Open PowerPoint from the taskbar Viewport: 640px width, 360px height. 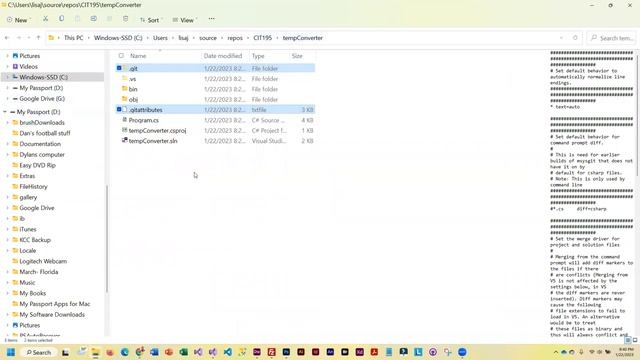[169, 352]
